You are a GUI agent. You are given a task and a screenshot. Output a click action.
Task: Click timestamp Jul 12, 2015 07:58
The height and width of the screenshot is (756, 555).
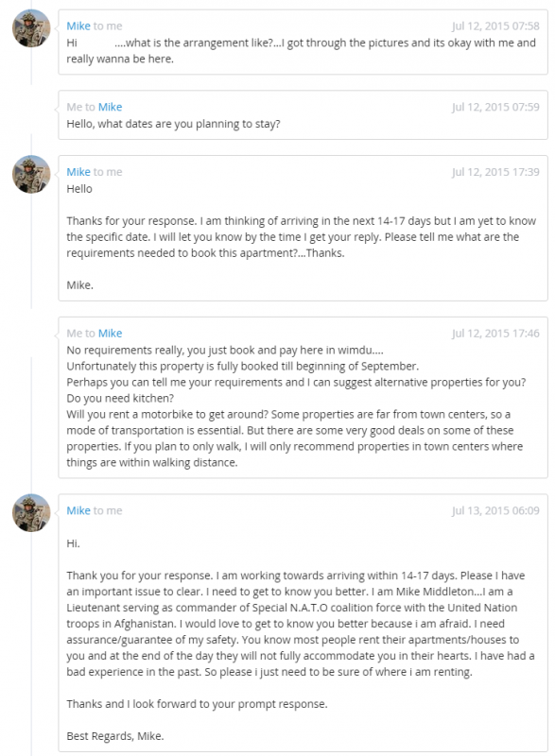point(495,26)
